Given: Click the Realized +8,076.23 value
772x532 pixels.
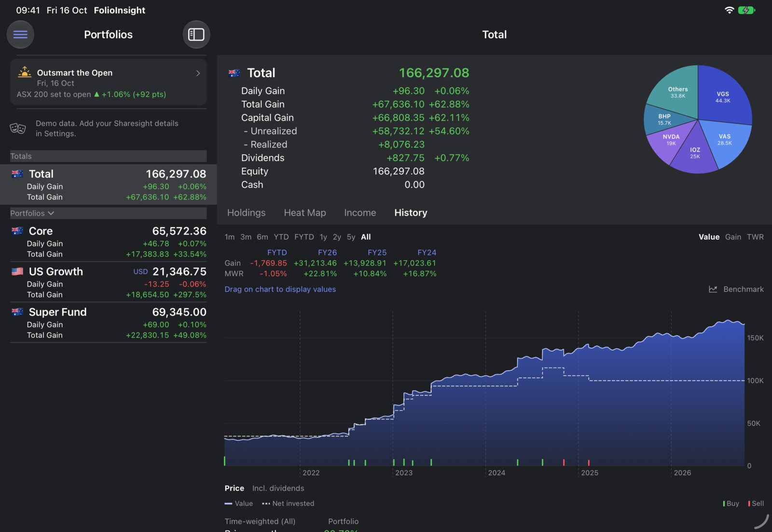Looking at the screenshot, I should pos(401,144).
